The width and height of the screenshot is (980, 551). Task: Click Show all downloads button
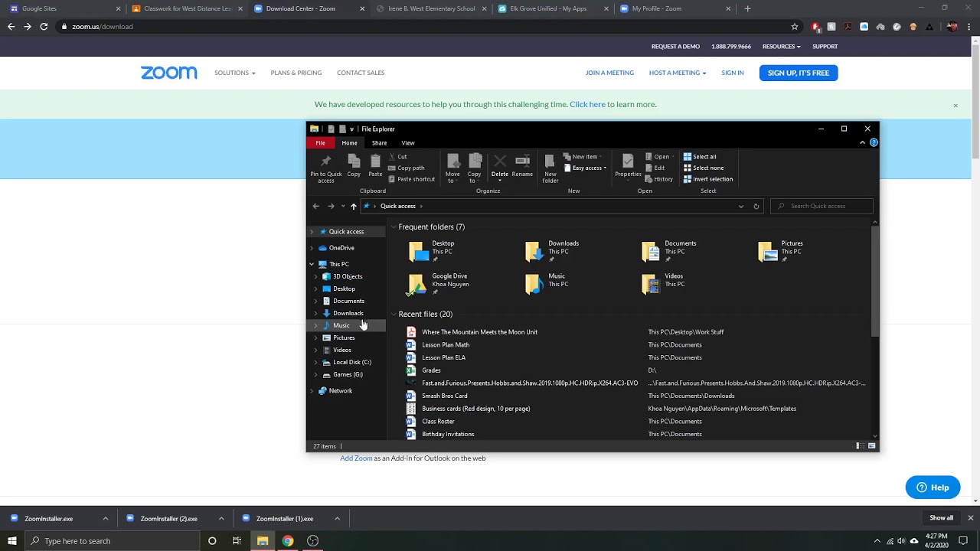pos(941,518)
